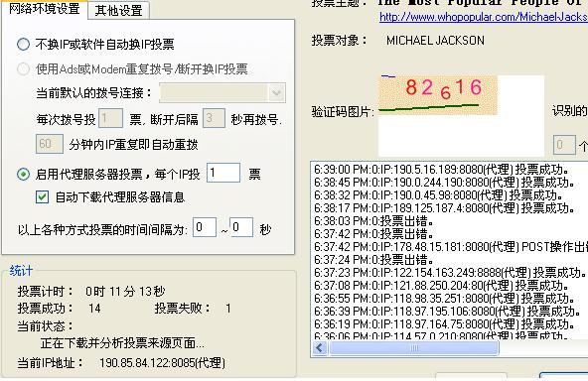
Task: Click the status text 正在下载并分析投票来源页面
Action: 122,343
